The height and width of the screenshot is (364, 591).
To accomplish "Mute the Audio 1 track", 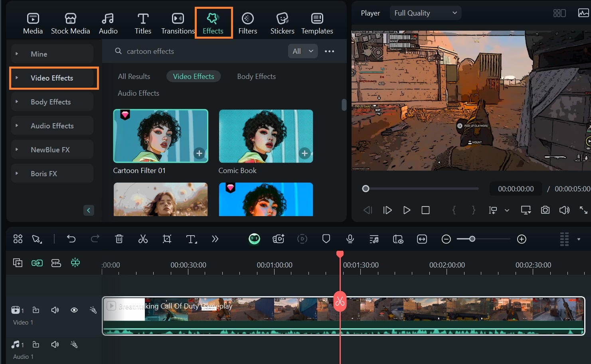I will point(55,344).
